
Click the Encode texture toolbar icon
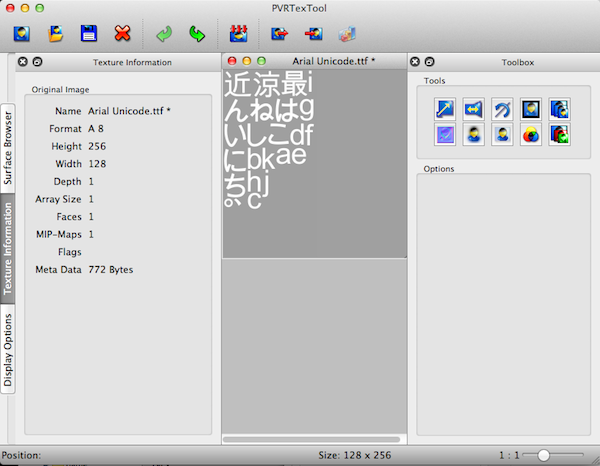(238, 34)
